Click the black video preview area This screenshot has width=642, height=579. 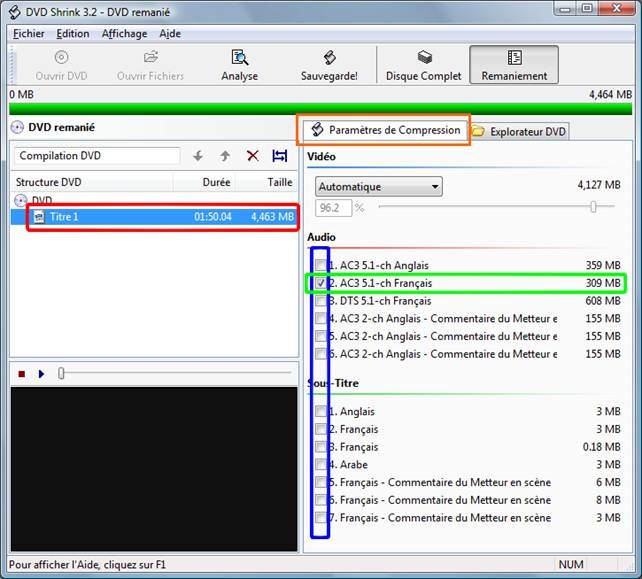pos(154,469)
